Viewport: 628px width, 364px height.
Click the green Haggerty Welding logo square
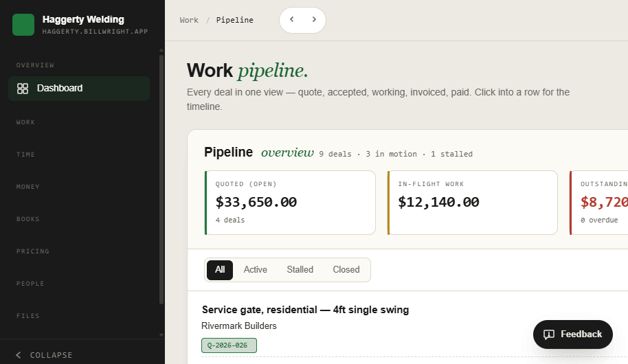point(23,25)
